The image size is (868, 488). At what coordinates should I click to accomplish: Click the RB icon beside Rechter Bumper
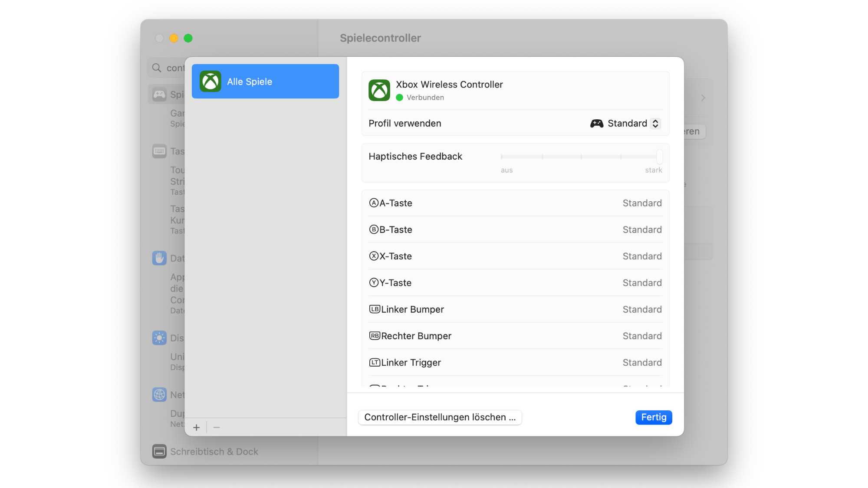[374, 336]
